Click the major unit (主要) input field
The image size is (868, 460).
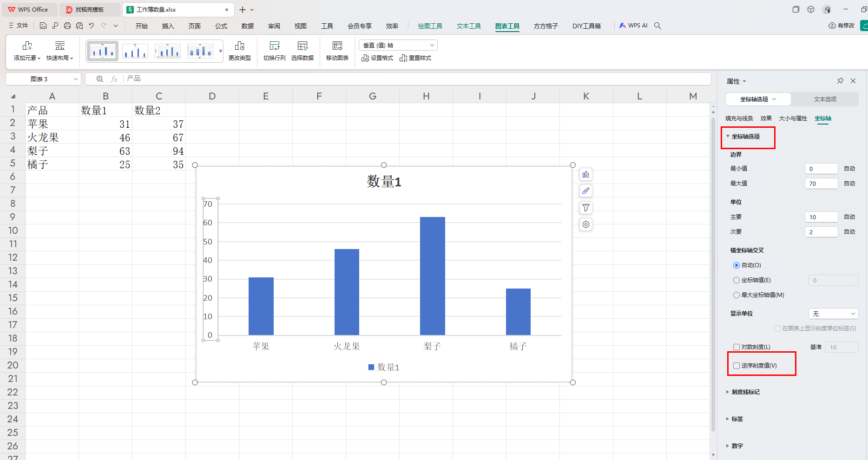pos(822,217)
